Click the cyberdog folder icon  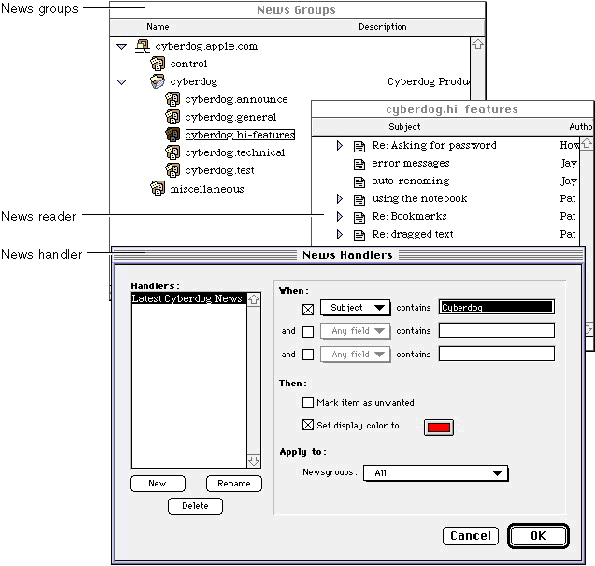[x=157, y=81]
